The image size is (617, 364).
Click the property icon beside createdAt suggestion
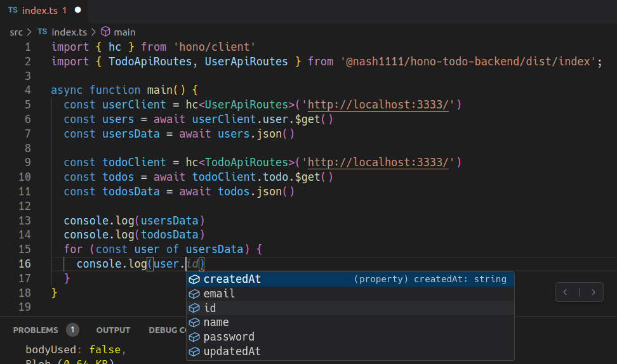tap(194, 279)
